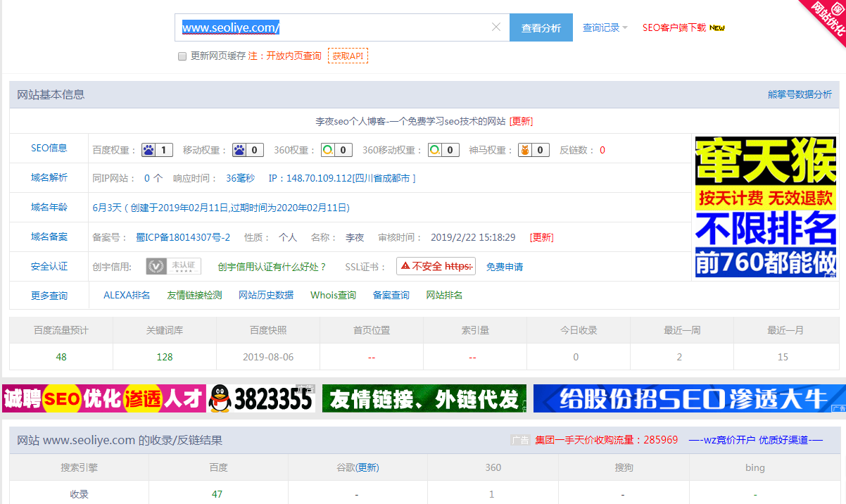Viewport: 846px width, 504px height.
Task: Click the 牵天猴 advertisement image
Action: pyautogui.click(x=766, y=207)
